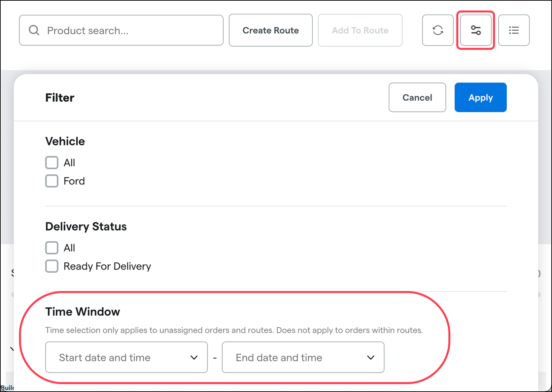The width and height of the screenshot is (552, 392).
Task: Click the refresh icon button
Action: 438,30
